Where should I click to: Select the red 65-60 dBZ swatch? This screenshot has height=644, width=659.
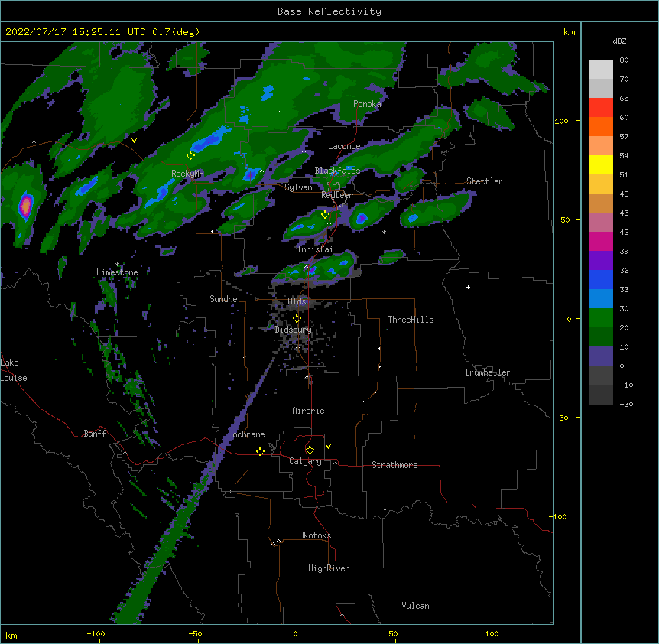pos(601,108)
